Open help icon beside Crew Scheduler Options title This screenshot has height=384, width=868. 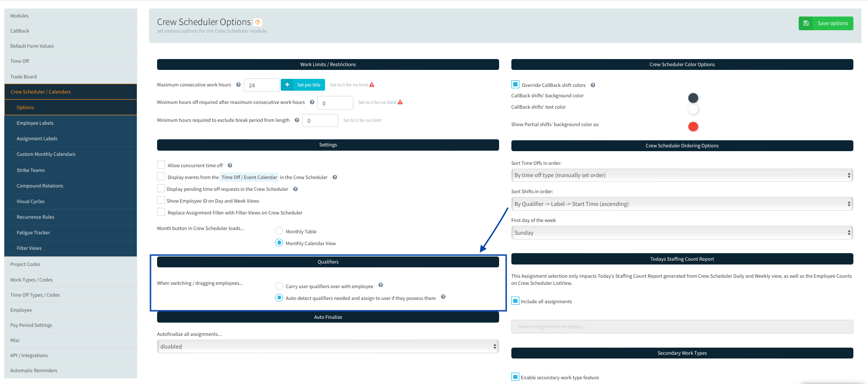pyautogui.click(x=258, y=22)
